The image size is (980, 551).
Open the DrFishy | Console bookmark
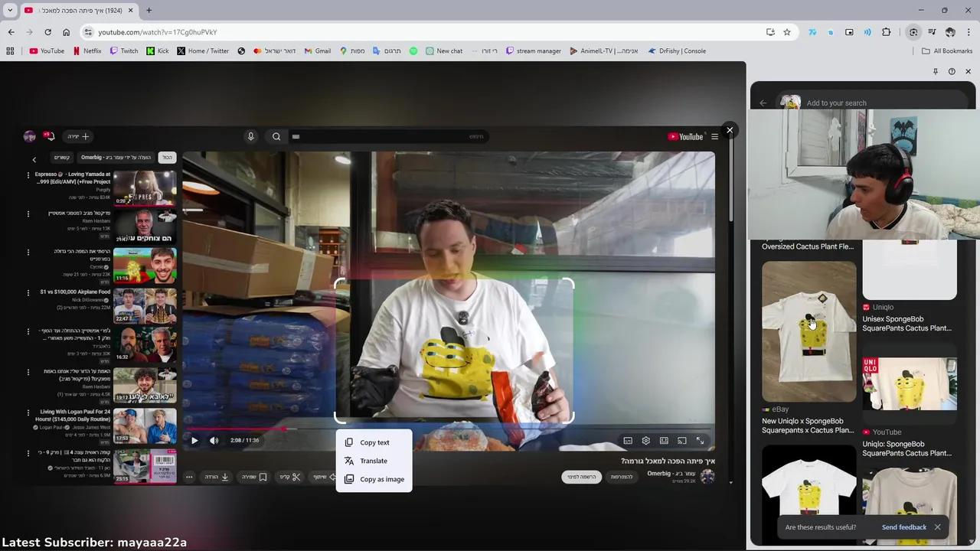tap(677, 51)
